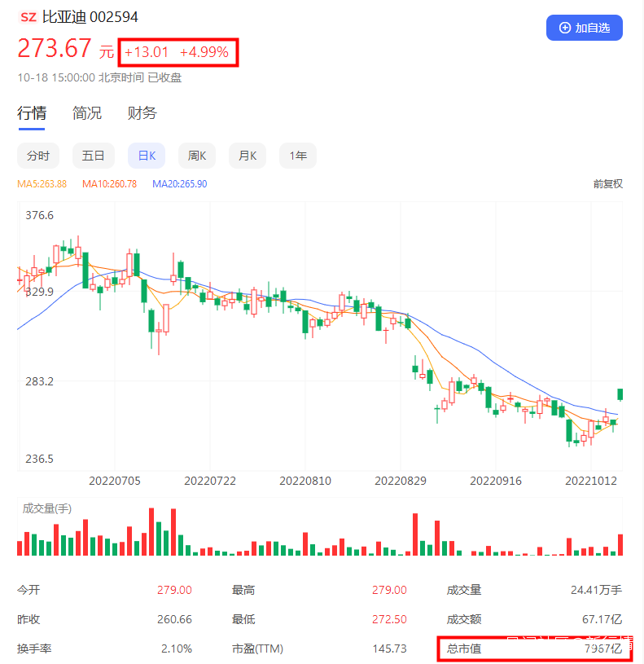This screenshot has height=664, width=644.
Task: Click the 20220705 date axis label
Action: point(115,481)
